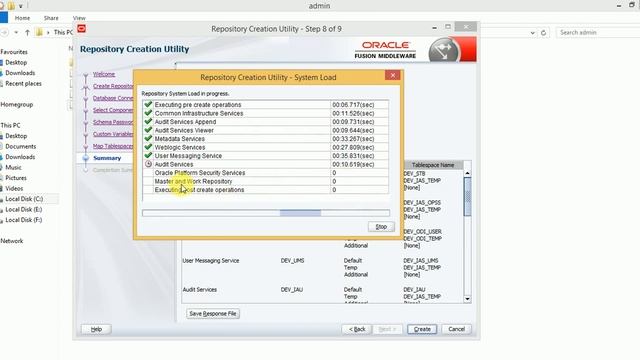Click the summary table scrollbar thumb
The width and height of the screenshot is (640, 360).
[x=467, y=197]
